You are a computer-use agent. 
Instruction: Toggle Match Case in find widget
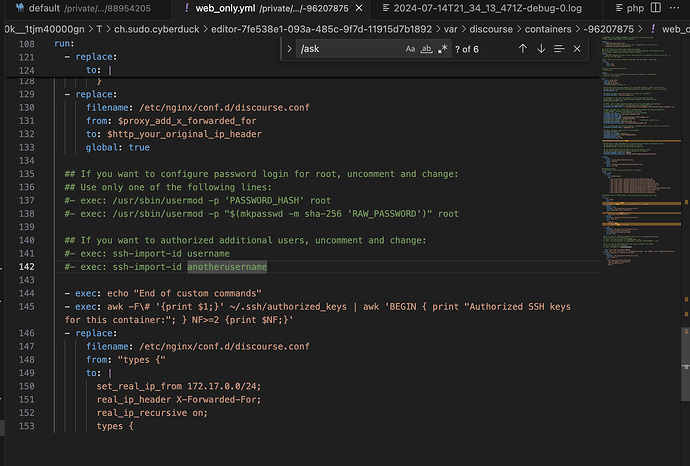[410, 49]
